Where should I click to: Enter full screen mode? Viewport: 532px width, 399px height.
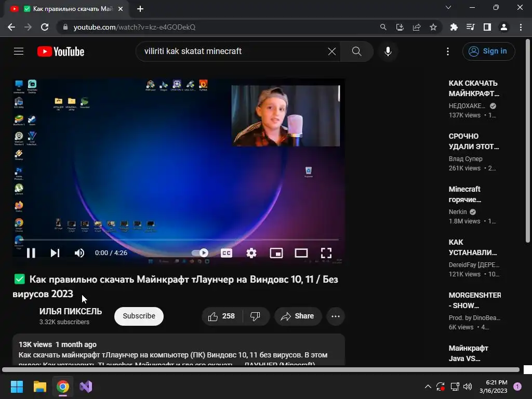[x=326, y=253]
